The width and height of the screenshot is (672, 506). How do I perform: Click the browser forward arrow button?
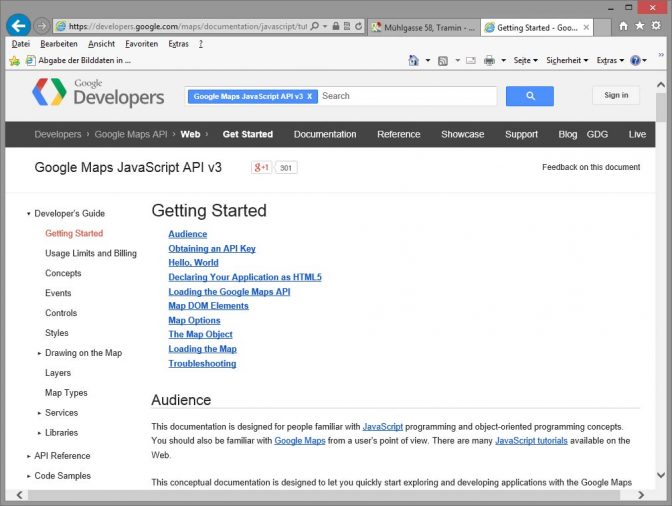[42, 26]
